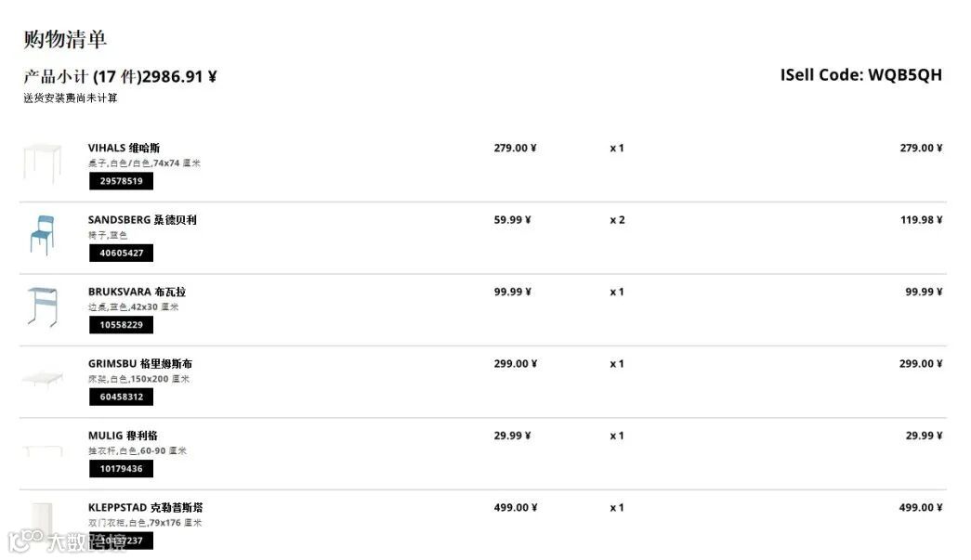Click the blue SANDSBERG chair thumbnail
Viewport: 971px width, 560px height.
click(42, 235)
